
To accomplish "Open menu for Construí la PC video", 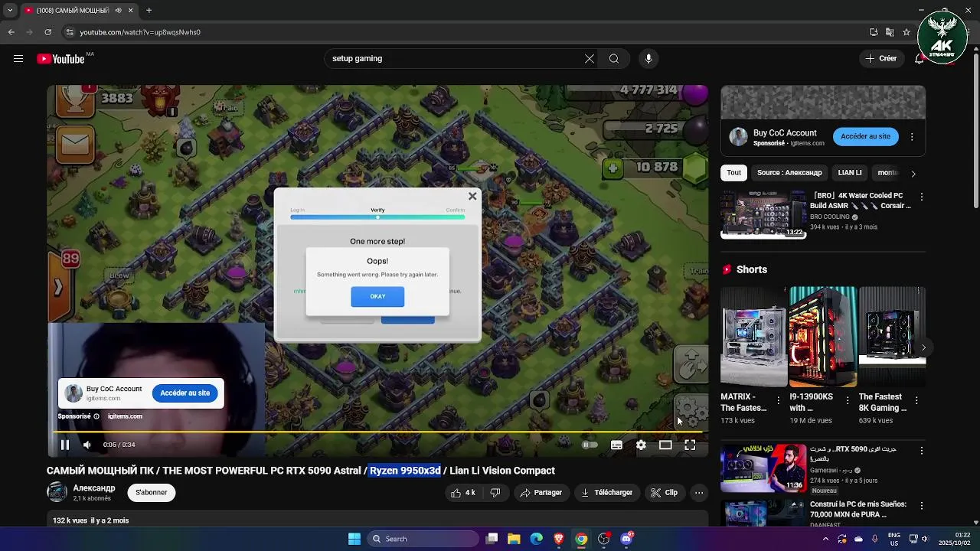I will click(x=922, y=506).
